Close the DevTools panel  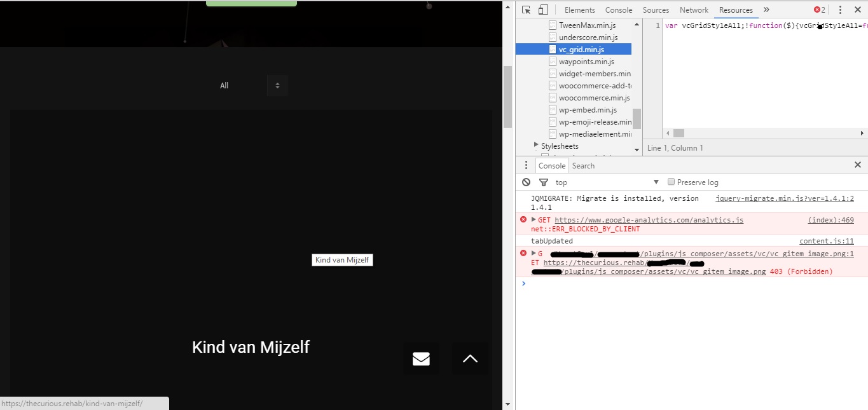point(858,10)
